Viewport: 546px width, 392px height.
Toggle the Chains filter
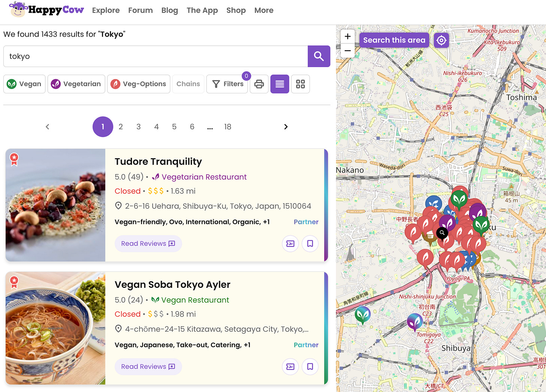[188, 84]
